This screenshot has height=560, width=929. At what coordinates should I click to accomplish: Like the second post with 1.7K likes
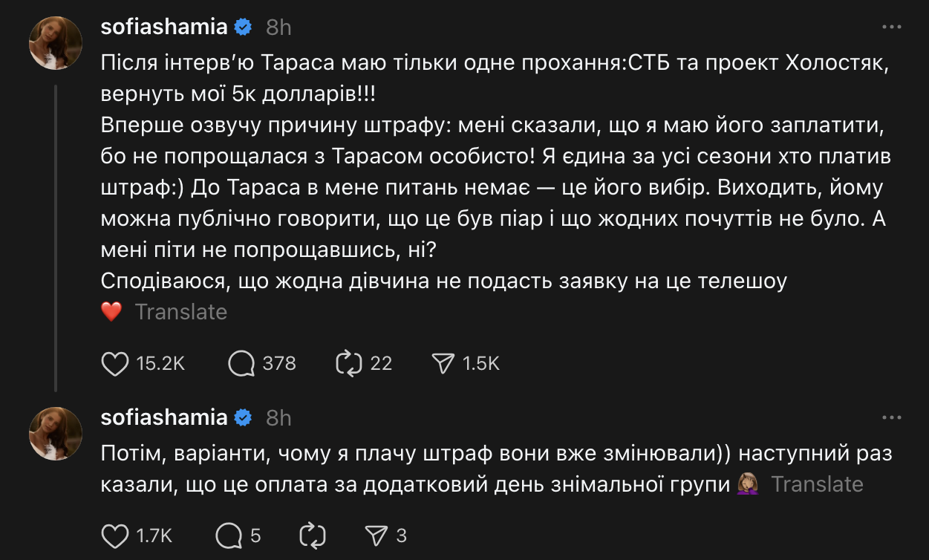[114, 535]
